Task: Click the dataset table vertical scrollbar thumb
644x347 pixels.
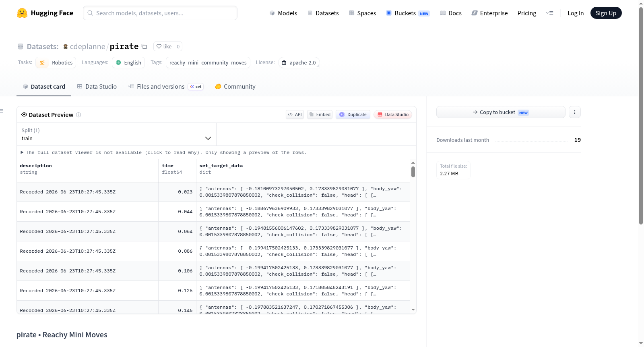Action: pos(413,172)
